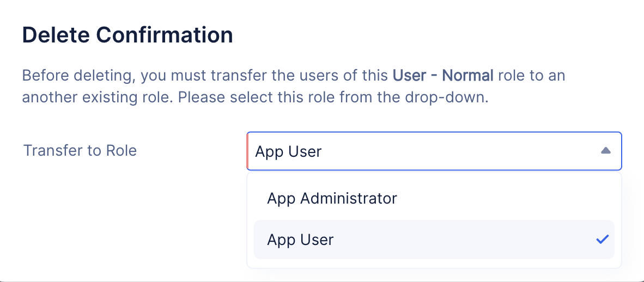Screen dimensions: 644x282
Task: Click the word Administrator in the options
Action: 349,199
